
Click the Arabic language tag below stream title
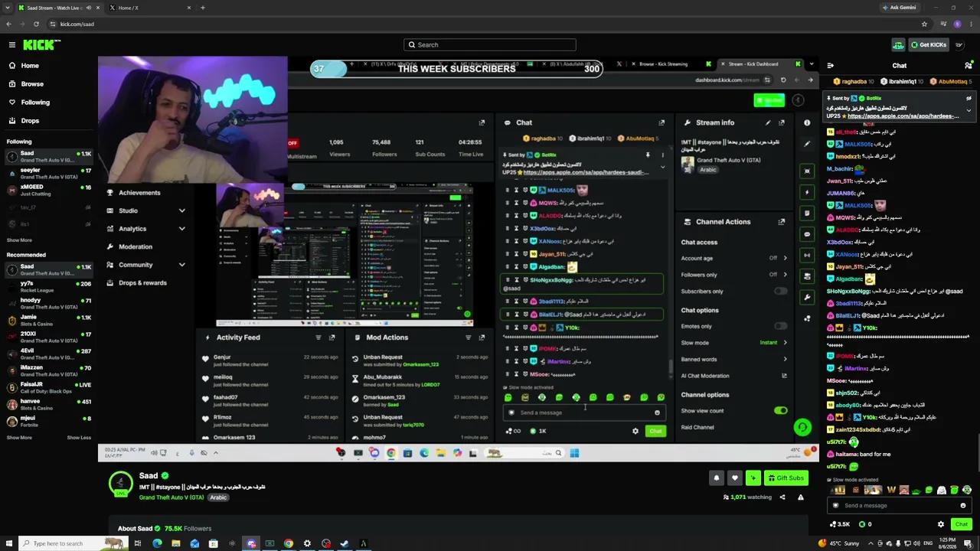[218, 498]
